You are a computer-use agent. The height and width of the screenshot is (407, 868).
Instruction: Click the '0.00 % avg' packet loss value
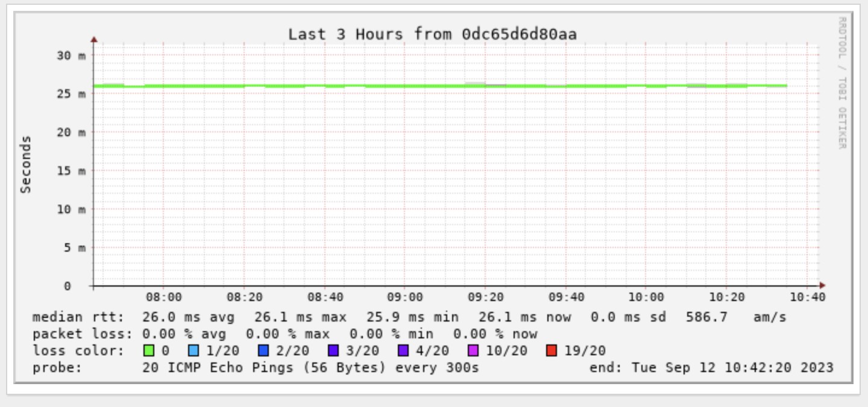tap(184, 334)
